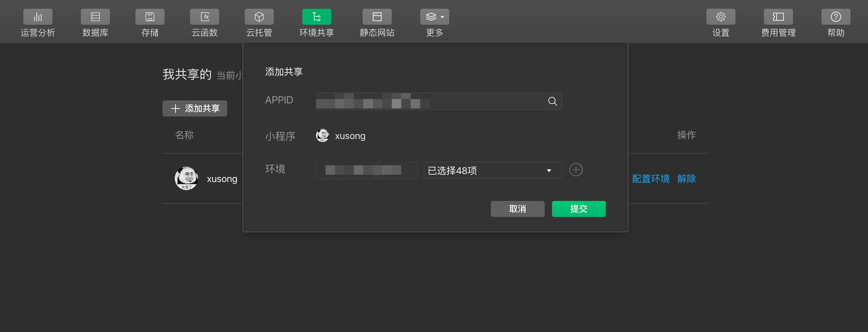Open the 静态网站 static website section

(x=377, y=17)
